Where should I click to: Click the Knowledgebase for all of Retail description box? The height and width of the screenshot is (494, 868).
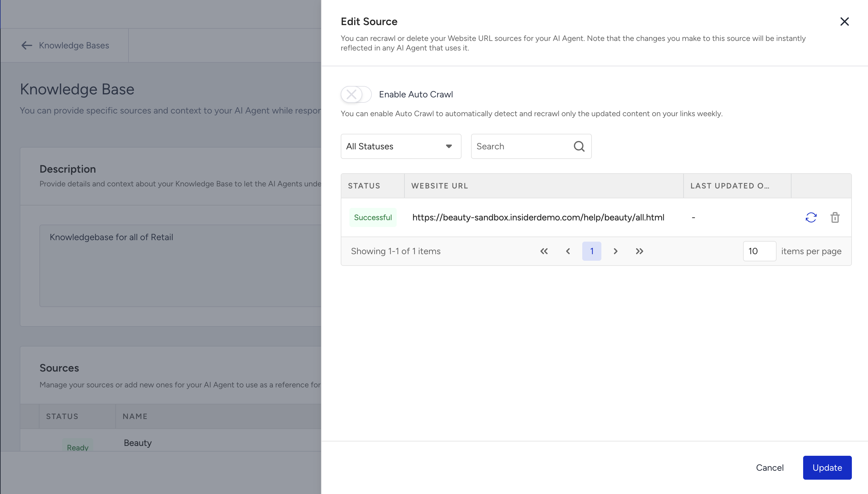(180, 266)
